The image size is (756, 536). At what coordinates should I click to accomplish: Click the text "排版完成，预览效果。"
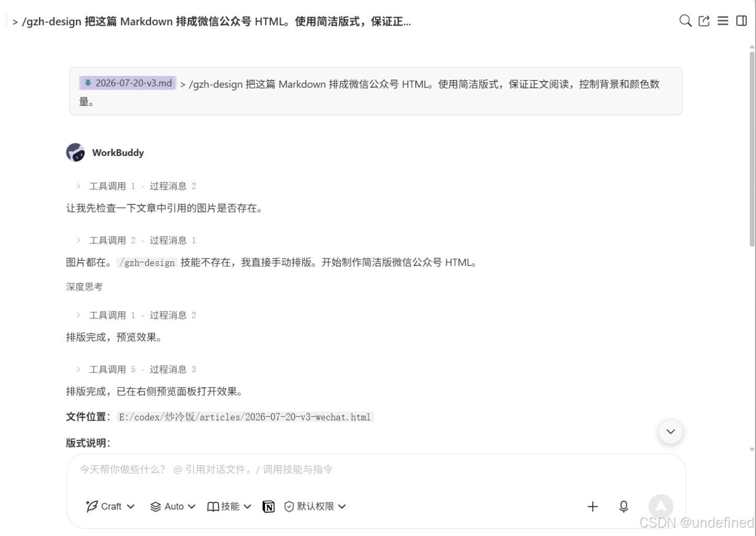[x=115, y=338]
